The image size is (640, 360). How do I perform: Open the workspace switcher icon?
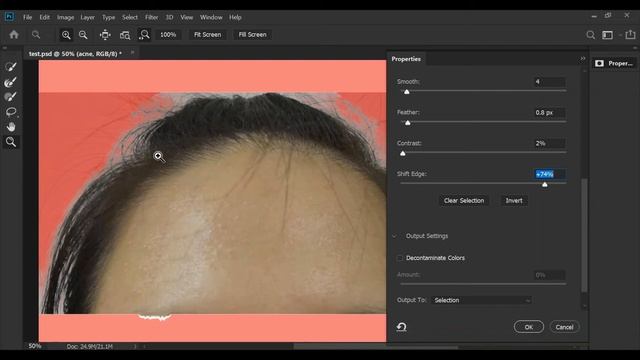point(608,35)
